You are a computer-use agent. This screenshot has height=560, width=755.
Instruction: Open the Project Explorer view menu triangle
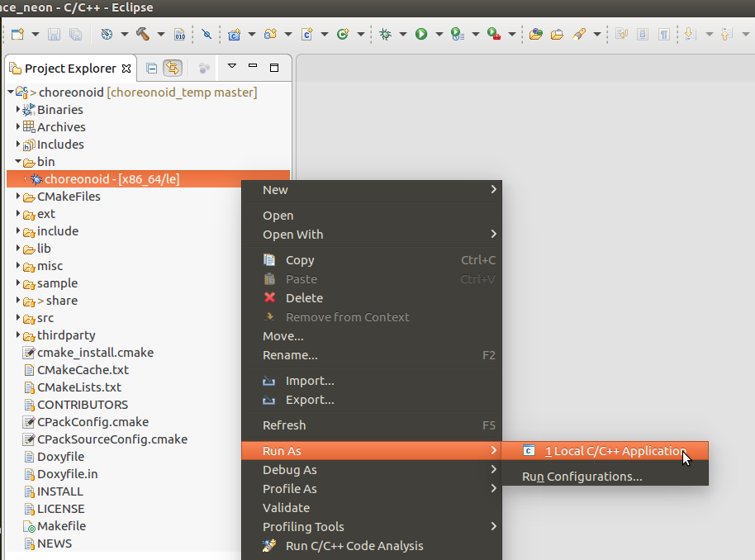tap(232, 66)
